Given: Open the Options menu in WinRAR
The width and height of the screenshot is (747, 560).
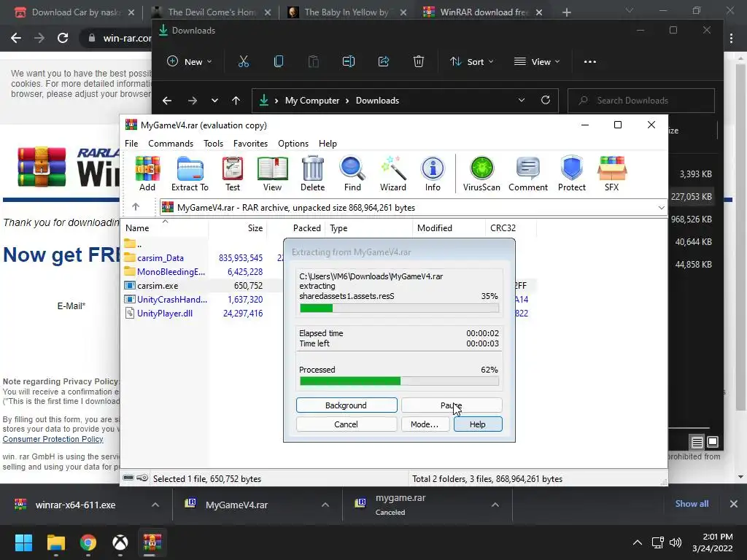Looking at the screenshot, I should 293,144.
